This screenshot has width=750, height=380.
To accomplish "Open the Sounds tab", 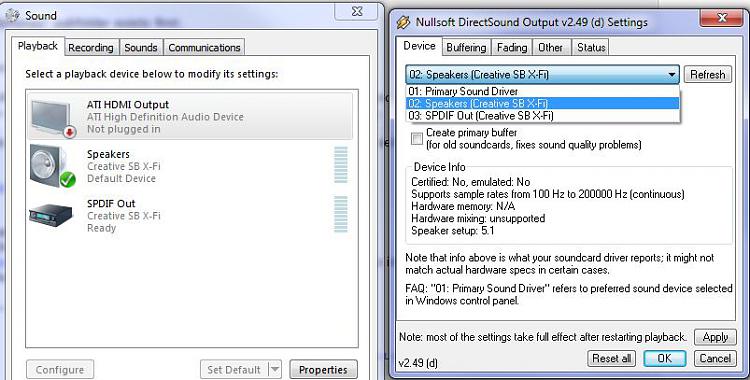I will 141,47.
